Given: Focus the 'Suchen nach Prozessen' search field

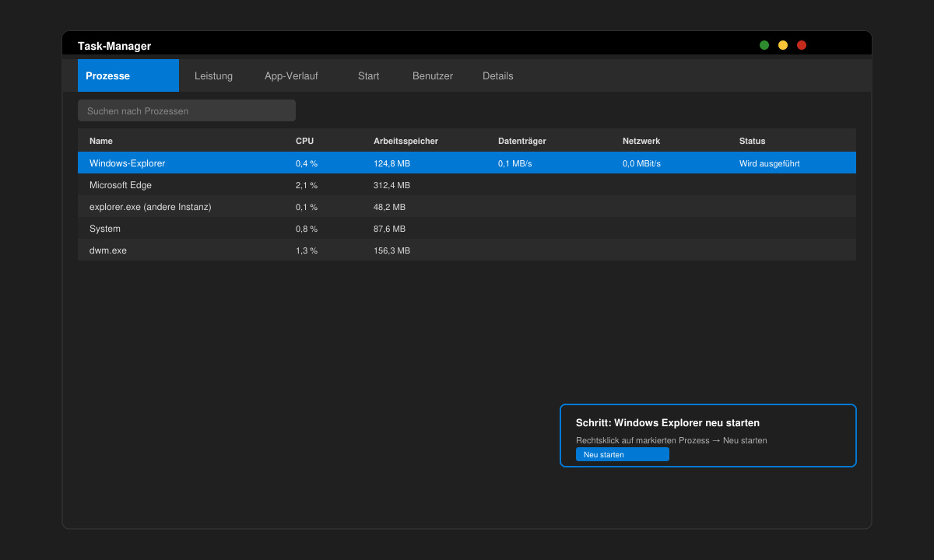Looking at the screenshot, I should pos(187,110).
